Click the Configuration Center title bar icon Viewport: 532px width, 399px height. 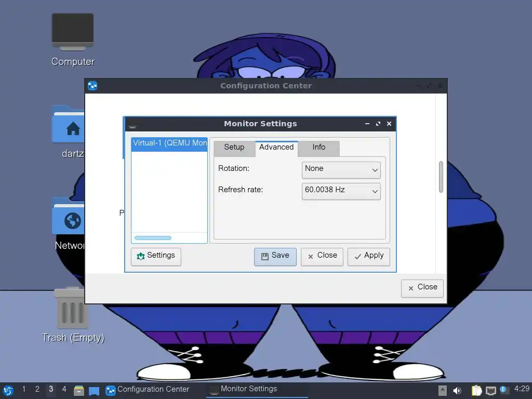pos(92,86)
